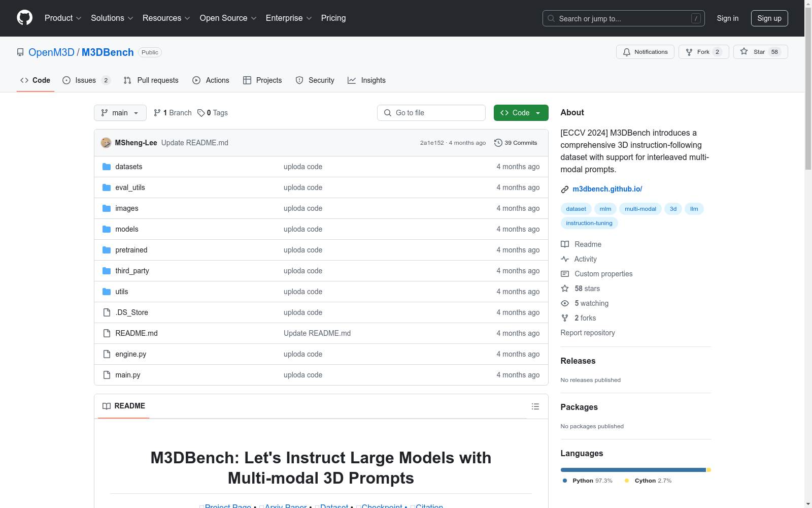Click the search magnifier icon
The width and height of the screenshot is (812, 508).
(x=551, y=18)
